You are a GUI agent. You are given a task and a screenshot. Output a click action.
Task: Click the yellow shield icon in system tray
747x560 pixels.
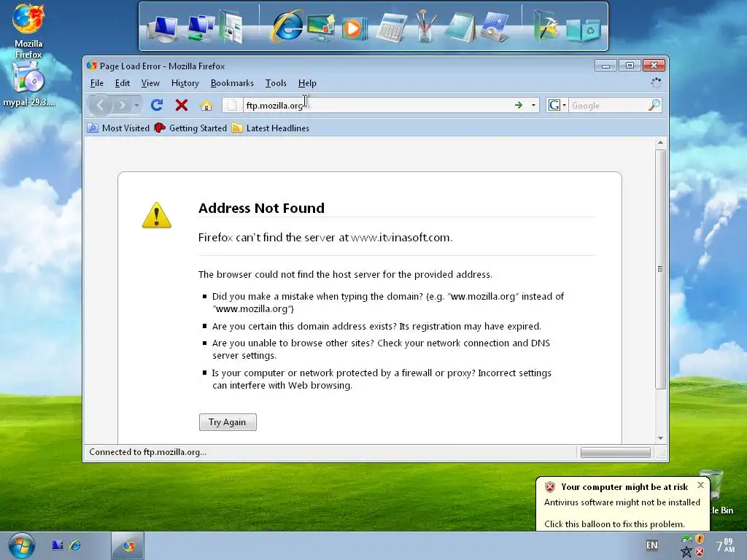pos(700,539)
